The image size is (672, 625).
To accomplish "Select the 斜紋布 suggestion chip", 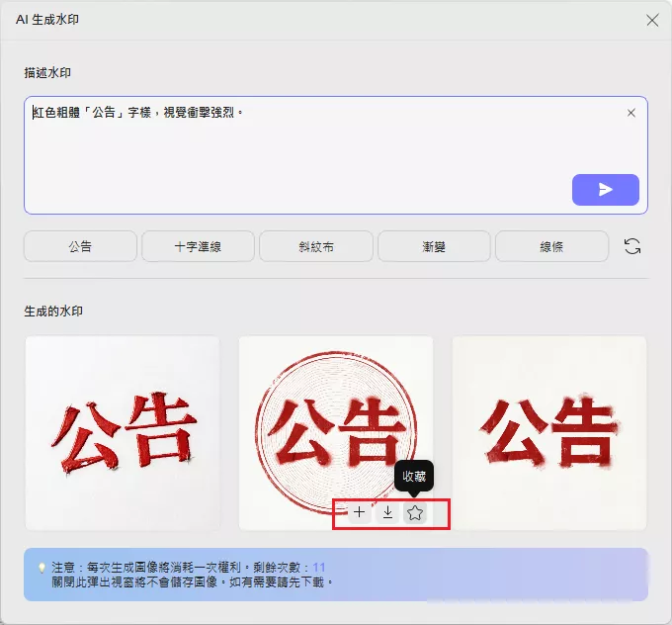I will 316,246.
